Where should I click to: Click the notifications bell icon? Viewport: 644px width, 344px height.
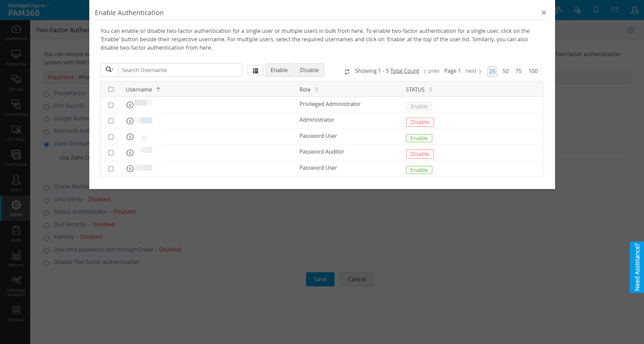coord(596,10)
